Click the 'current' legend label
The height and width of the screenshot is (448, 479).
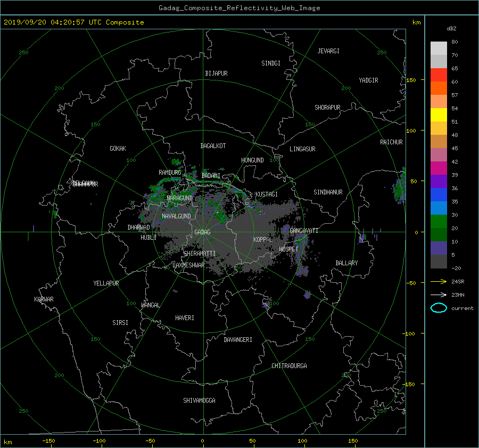click(x=462, y=308)
